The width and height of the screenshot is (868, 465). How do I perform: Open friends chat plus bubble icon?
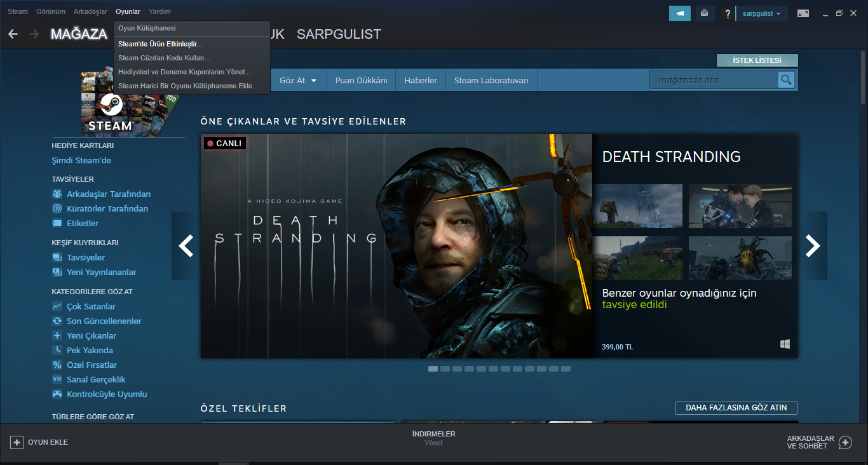(x=845, y=442)
